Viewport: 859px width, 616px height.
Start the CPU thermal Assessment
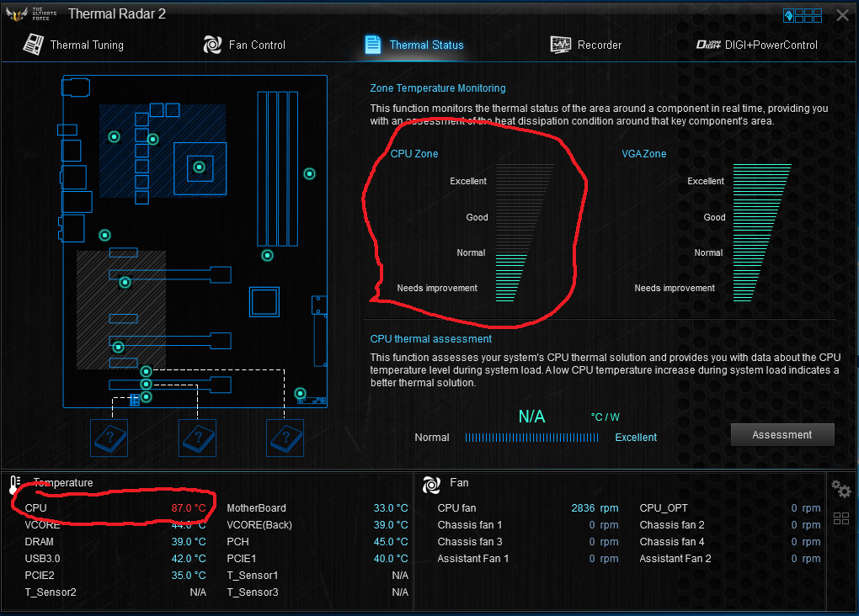782,435
